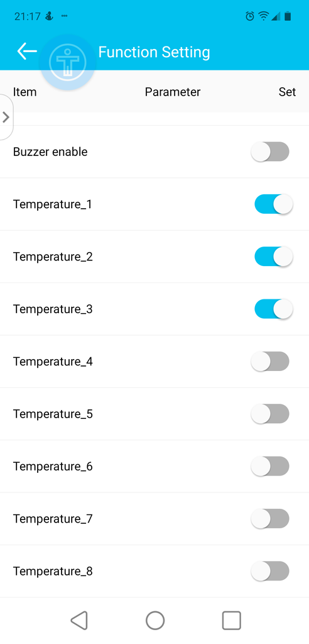
Task: Expand the side drawer chevron handle
Action: [x=6, y=117]
